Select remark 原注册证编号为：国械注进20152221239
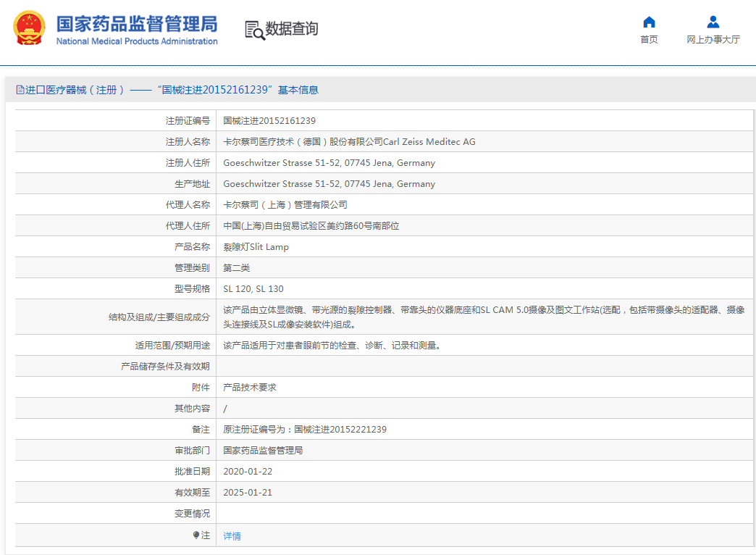756x555 pixels. (x=305, y=430)
